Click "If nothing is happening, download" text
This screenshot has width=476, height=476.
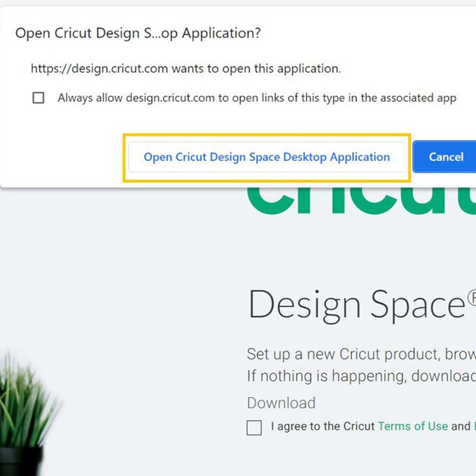point(361,376)
